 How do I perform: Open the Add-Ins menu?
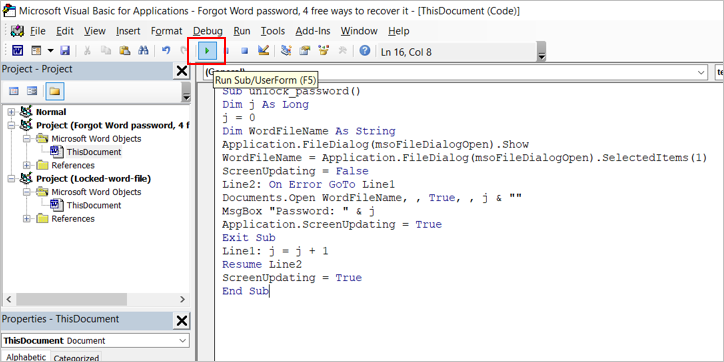pos(313,31)
